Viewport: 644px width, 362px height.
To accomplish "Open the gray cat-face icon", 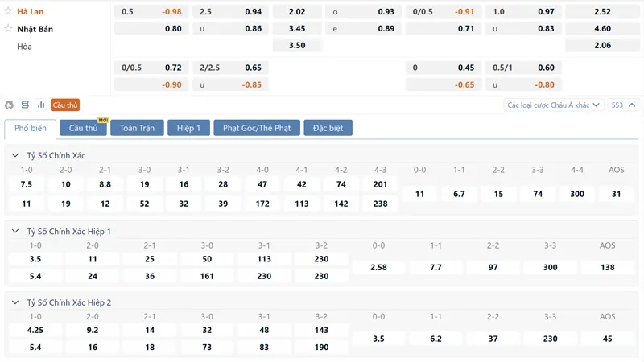I will pos(9,105).
